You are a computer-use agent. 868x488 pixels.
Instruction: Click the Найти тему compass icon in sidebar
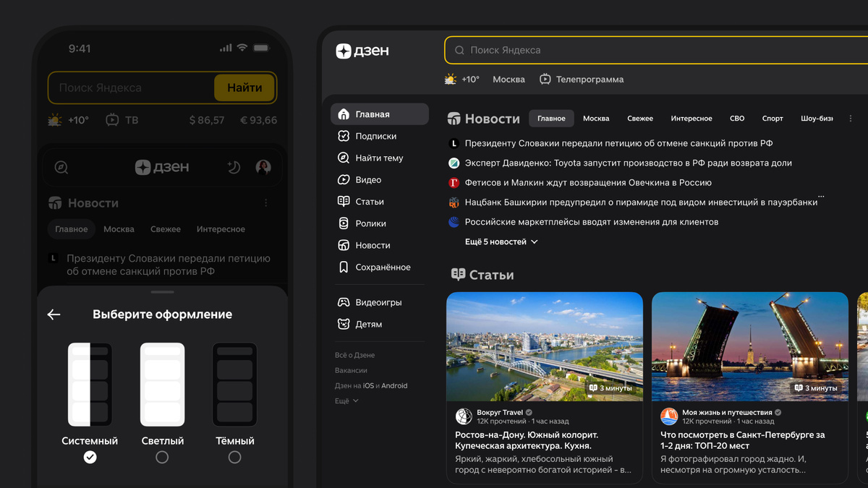point(344,158)
